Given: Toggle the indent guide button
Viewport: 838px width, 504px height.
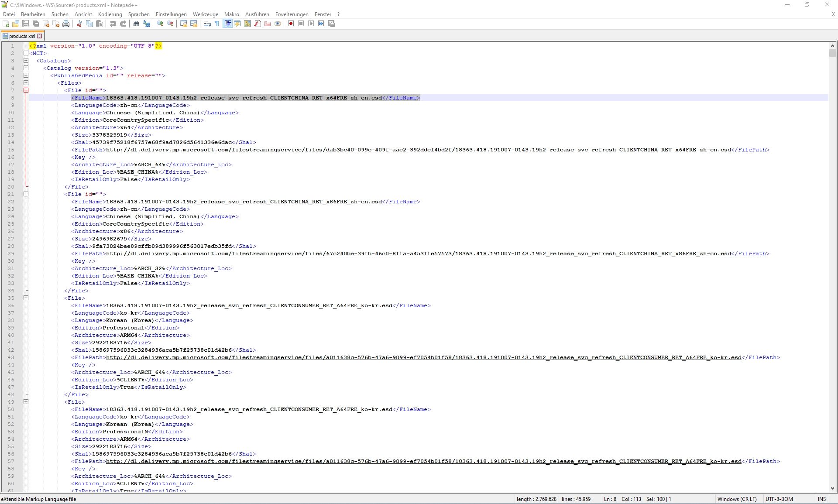Looking at the screenshot, I should tap(228, 24).
